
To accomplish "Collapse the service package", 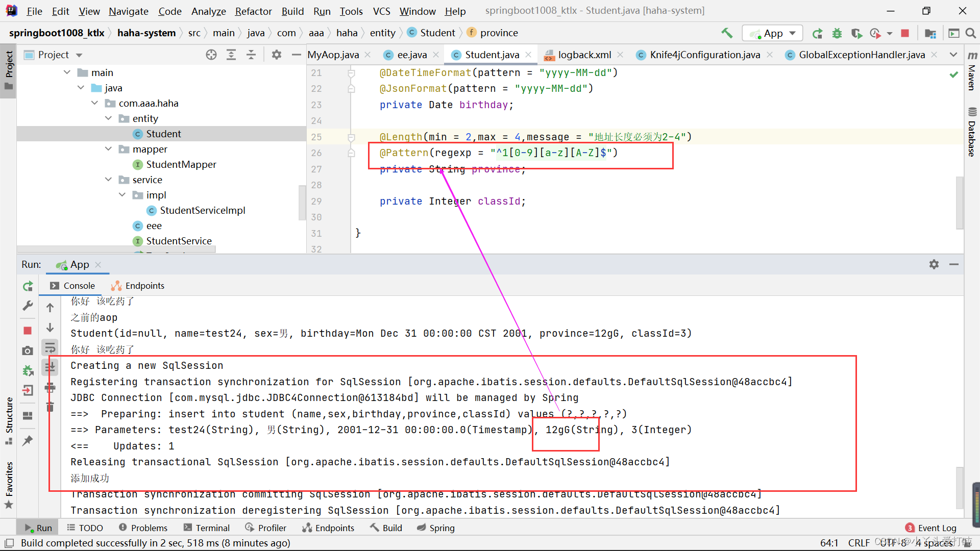I will click(108, 180).
